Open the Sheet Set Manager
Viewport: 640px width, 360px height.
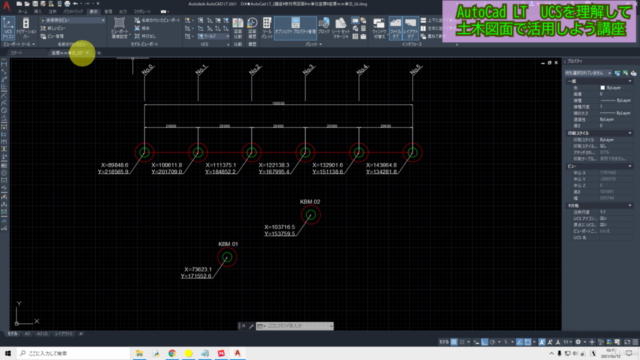coord(340,28)
